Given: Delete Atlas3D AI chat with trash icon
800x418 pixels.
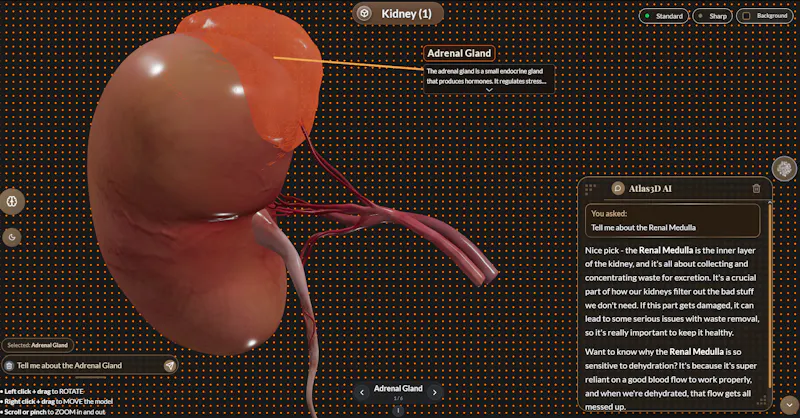Looking at the screenshot, I should click(756, 188).
